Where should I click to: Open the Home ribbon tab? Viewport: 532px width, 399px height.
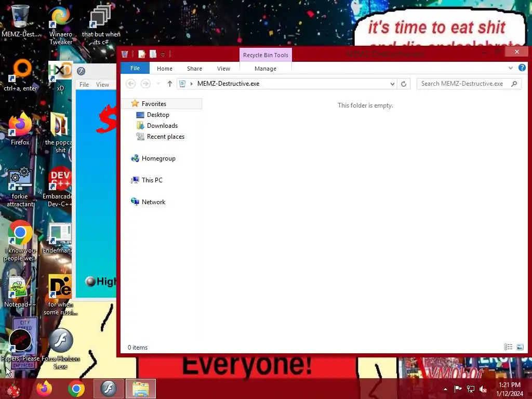tap(165, 69)
